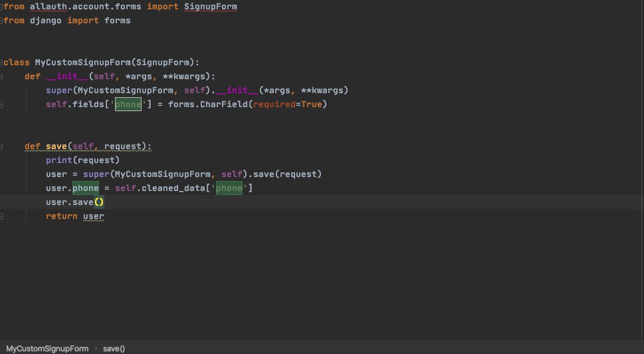Click highlighted 'phone' in self.fields brackets

click(x=128, y=104)
